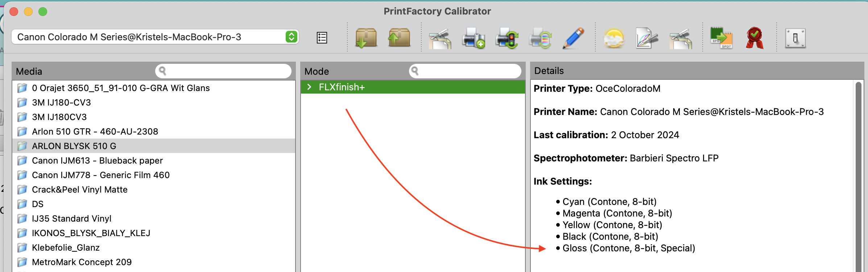Select media 'Klebefolie_Glanz'
The image size is (868, 272).
click(154, 247)
